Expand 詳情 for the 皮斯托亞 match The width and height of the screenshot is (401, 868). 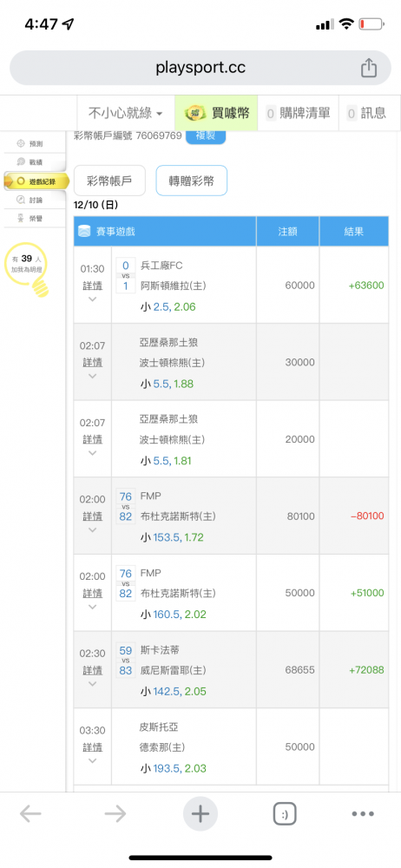93,747
